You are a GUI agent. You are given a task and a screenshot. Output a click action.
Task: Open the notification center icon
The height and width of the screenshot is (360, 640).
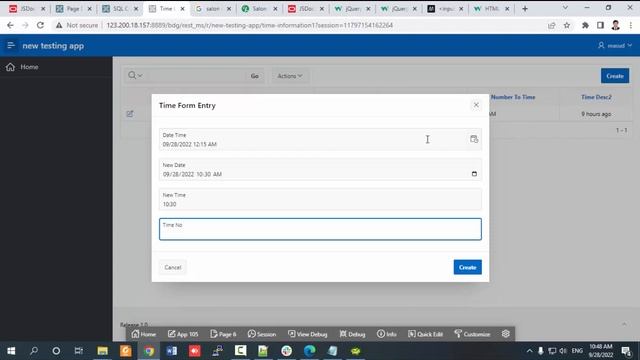pos(626,351)
